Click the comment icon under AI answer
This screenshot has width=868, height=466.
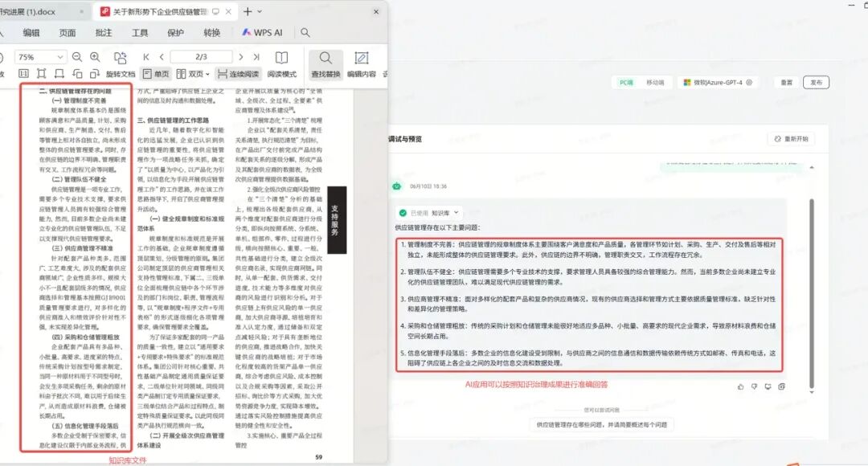pos(768,386)
